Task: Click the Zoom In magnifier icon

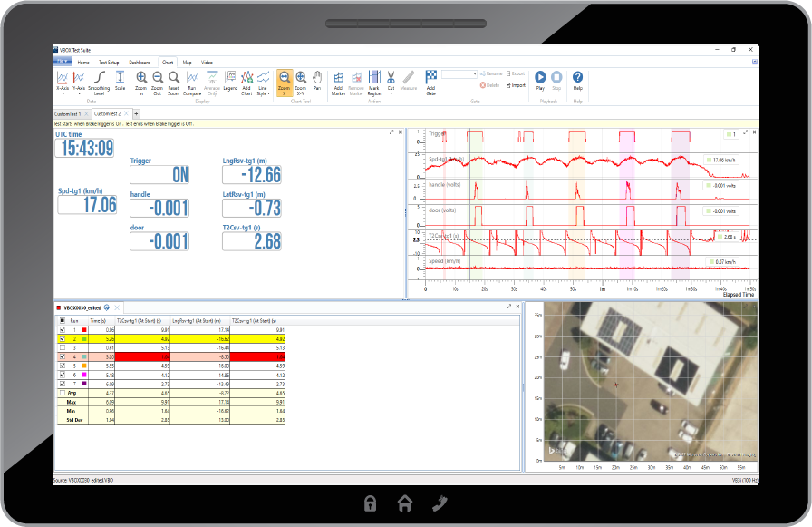Action: point(141,79)
